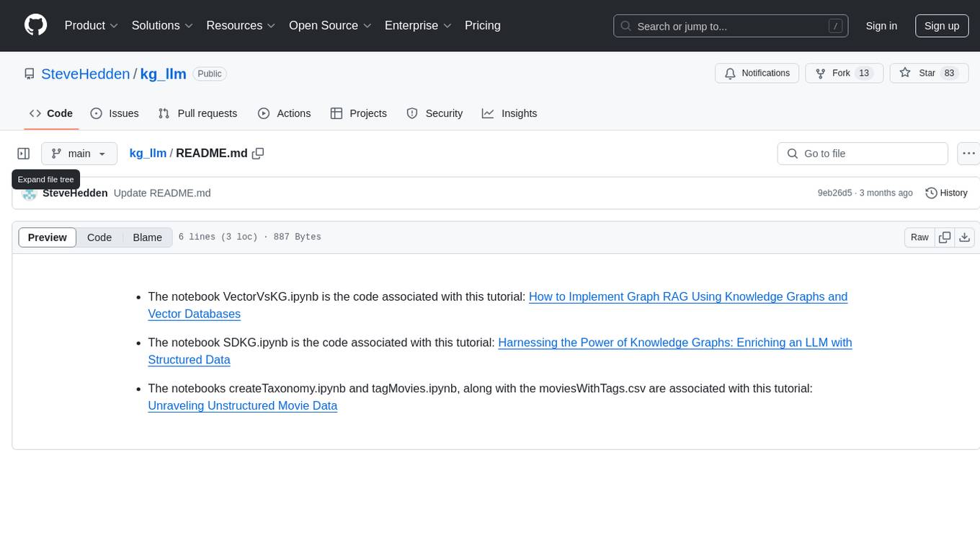Click SteveHedden's avatar in commit row
The height and width of the screenshot is (551, 980).
pos(30,193)
